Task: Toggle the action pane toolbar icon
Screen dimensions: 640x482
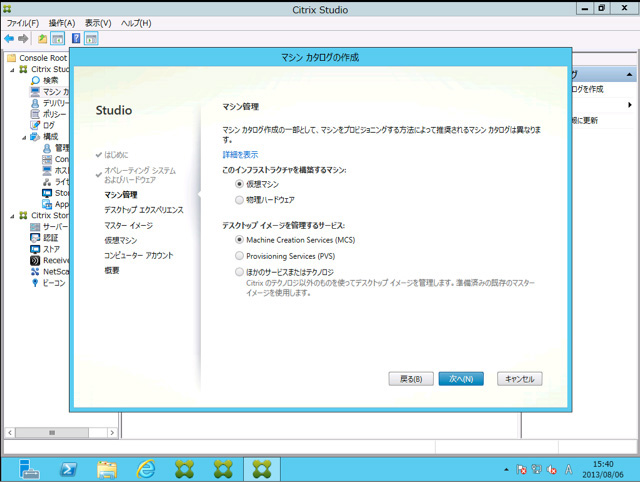Action: point(91,39)
